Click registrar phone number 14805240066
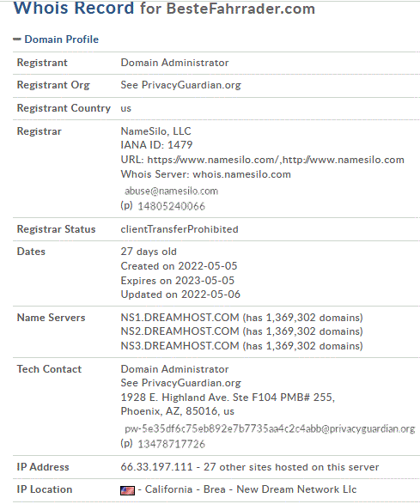This screenshot has height=504, width=420. coord(171,206)
